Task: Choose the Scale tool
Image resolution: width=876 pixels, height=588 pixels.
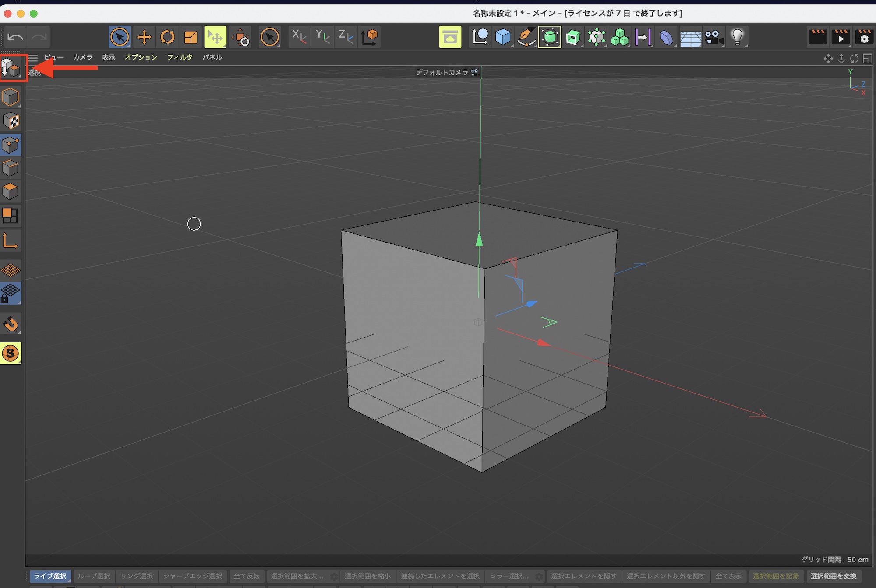Action: coord(191,37)
